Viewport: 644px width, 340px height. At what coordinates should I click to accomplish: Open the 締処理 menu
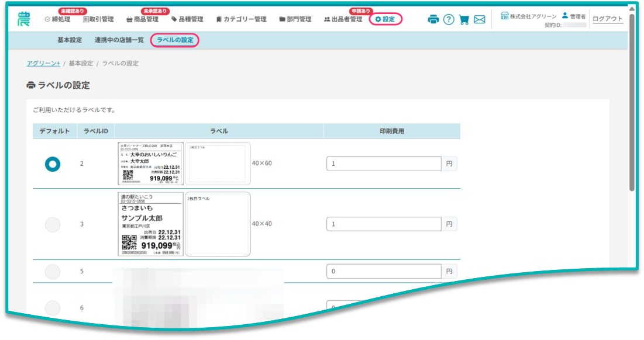click(x=57, y=19)
